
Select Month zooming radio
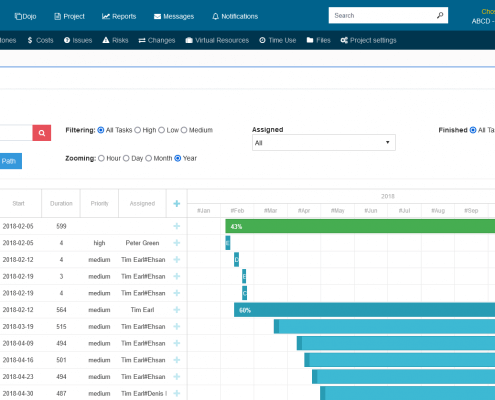click(x=149, y=158)
